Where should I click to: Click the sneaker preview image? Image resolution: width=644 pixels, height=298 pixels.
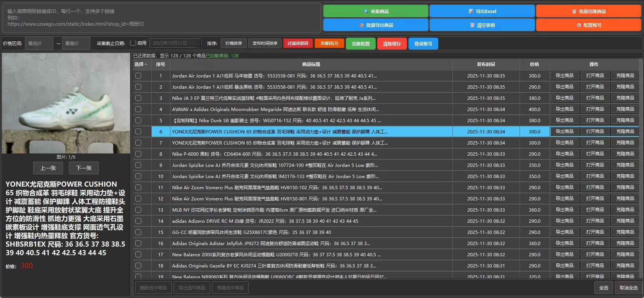(66, 103)
